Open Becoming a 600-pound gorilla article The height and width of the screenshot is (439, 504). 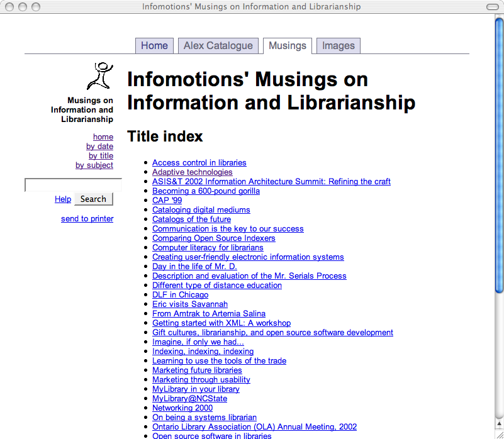click(x=206, y=191)
